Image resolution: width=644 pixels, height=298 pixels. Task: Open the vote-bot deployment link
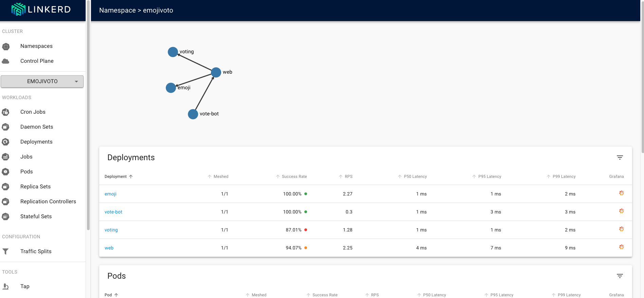pos(113,212)
